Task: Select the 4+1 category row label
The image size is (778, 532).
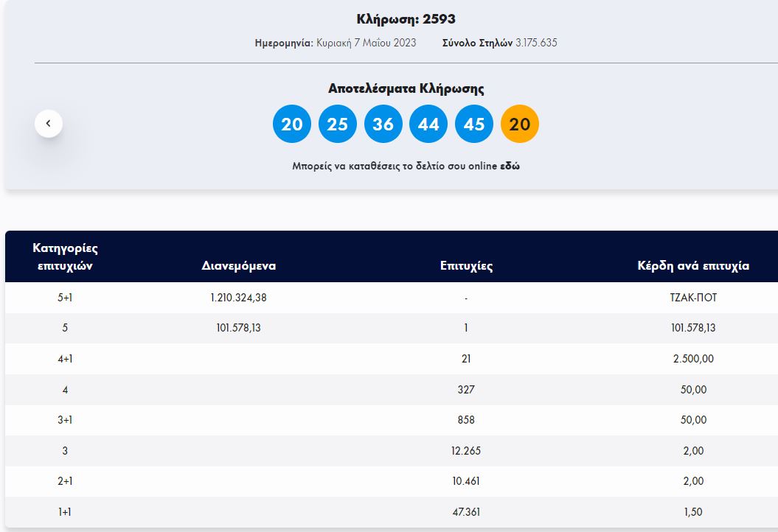Action: (x=66, y=359)
